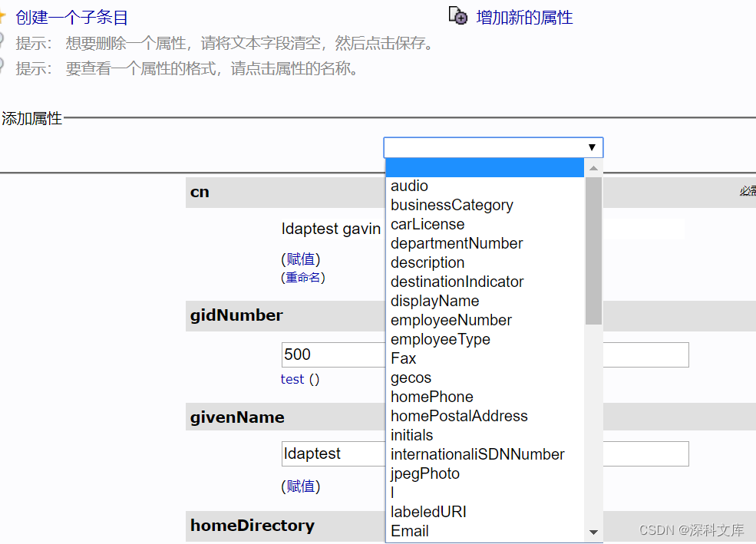Click the 重命名 link under cn
The image size is (756, 544).
pyautogui.click(x=303, y=278)
